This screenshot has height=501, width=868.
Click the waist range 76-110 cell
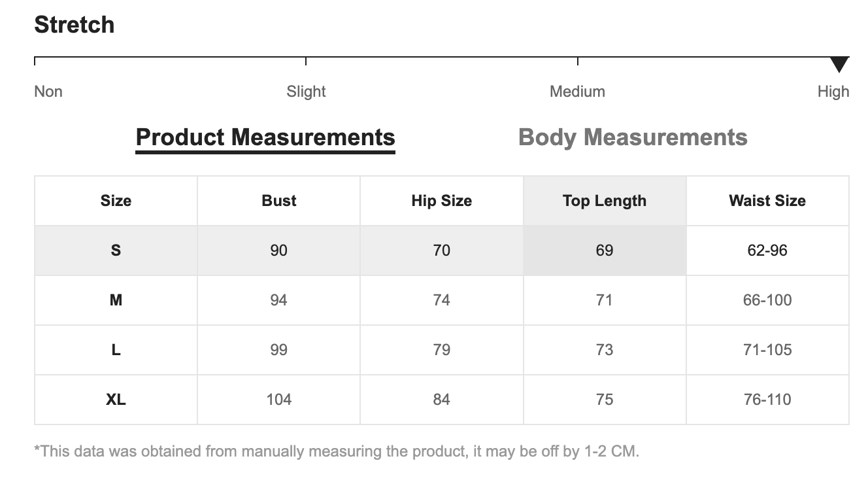(x=767, y=400)
